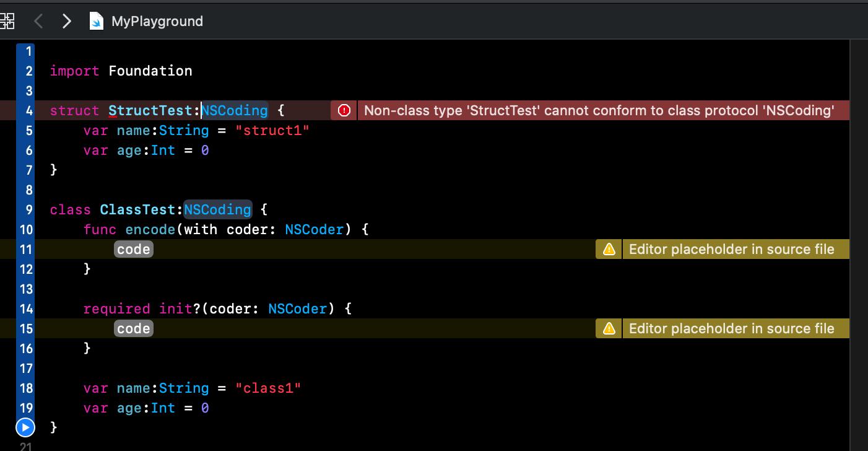Click line number 1 in gutter

coord(29,51)
